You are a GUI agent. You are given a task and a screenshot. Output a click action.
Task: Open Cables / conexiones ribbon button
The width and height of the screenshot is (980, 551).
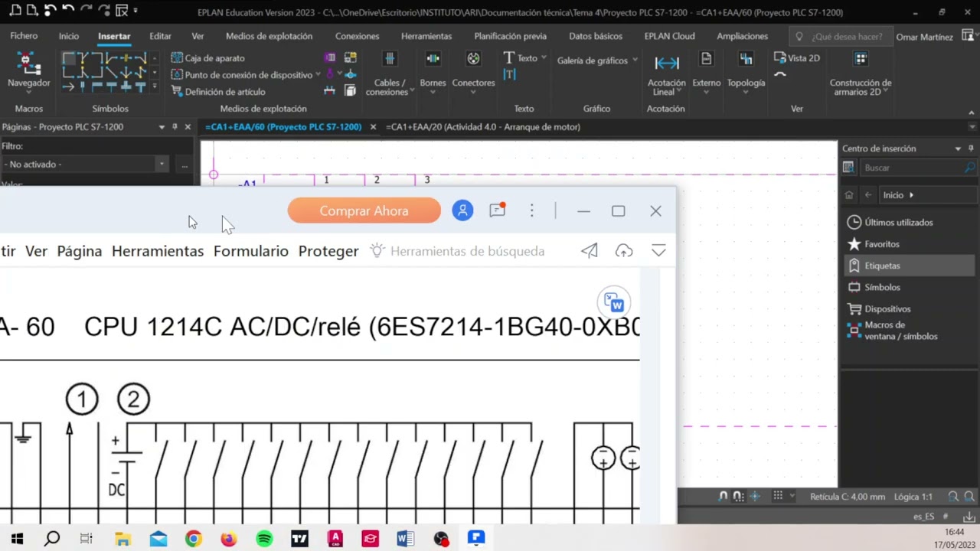coord(390,74)
